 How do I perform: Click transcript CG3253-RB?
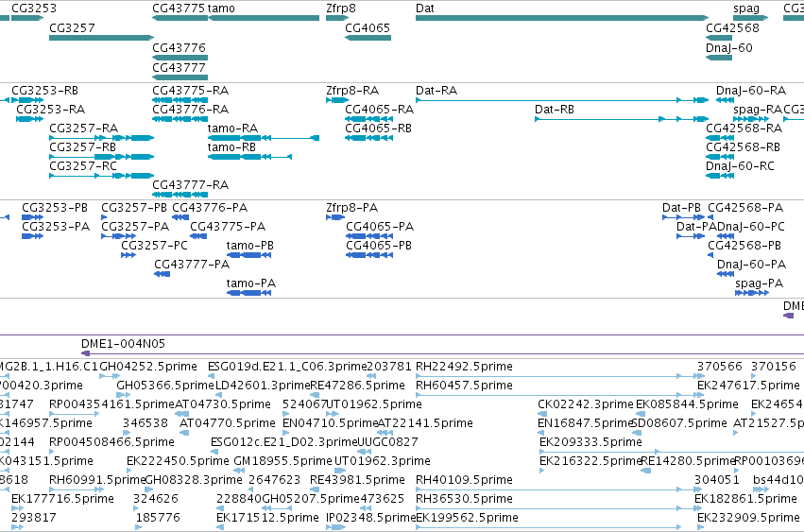pos(44,91)
